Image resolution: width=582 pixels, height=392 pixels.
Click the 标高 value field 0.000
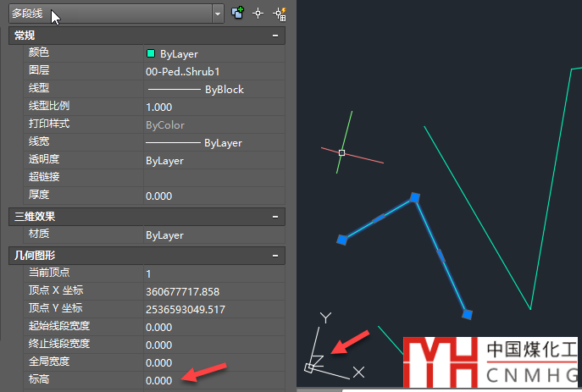[x=213, y=380]
